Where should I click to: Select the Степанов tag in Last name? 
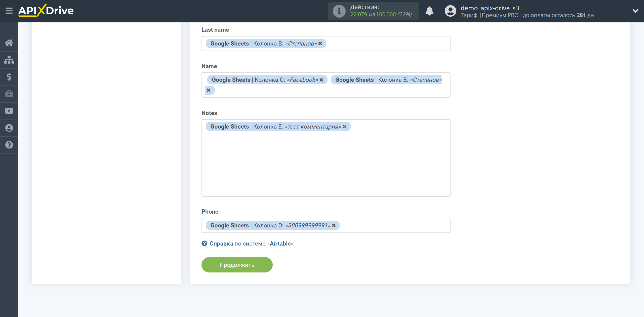266,44
